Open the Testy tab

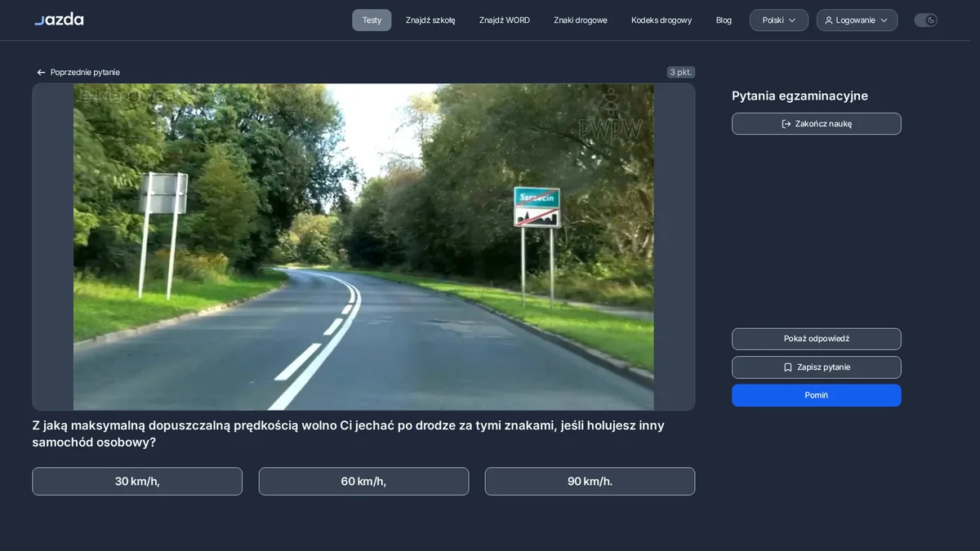372,20
